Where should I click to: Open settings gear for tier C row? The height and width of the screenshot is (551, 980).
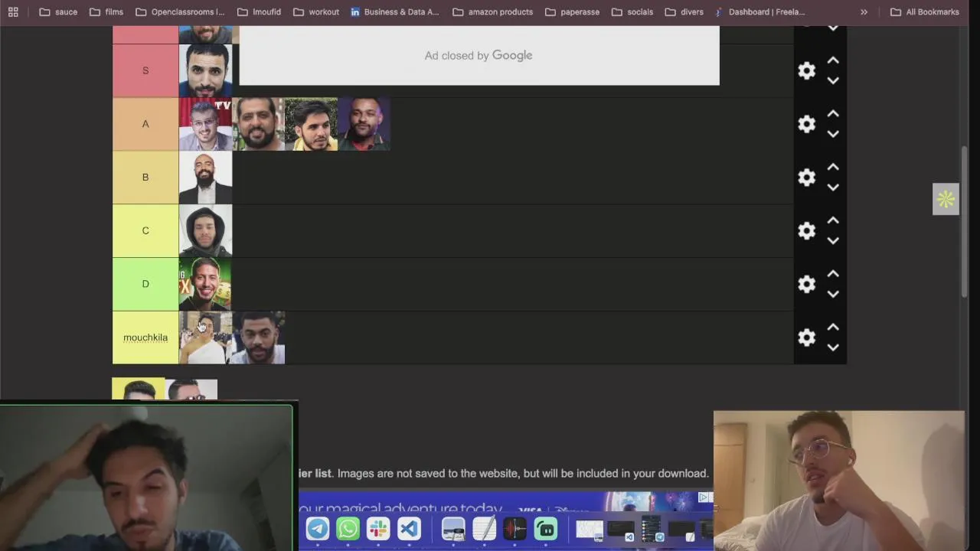(x=806, y=231)
